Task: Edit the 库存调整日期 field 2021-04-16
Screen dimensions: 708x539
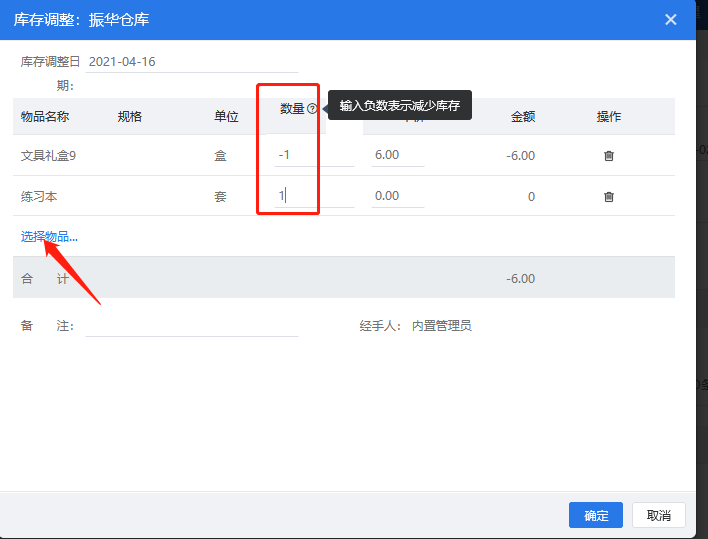Action: 192,62
